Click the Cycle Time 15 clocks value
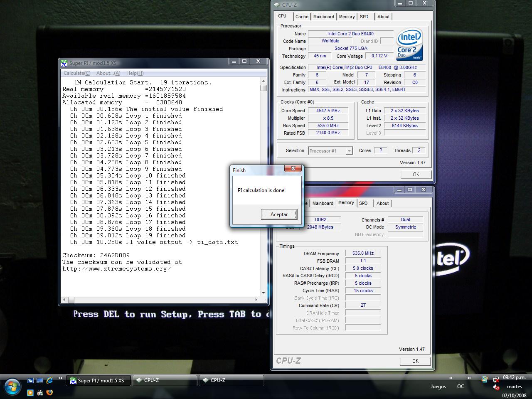532x399 pixels. coord(363,291)
